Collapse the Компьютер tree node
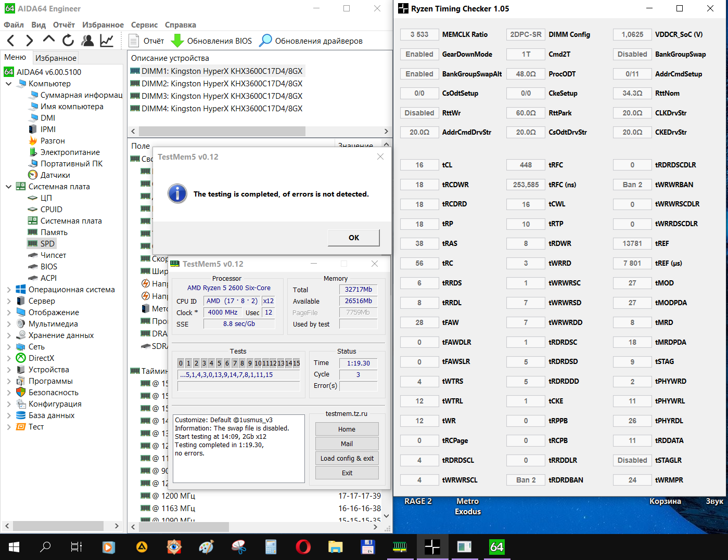The height and width of the screenshot is (560, 728). pos(8,84)
